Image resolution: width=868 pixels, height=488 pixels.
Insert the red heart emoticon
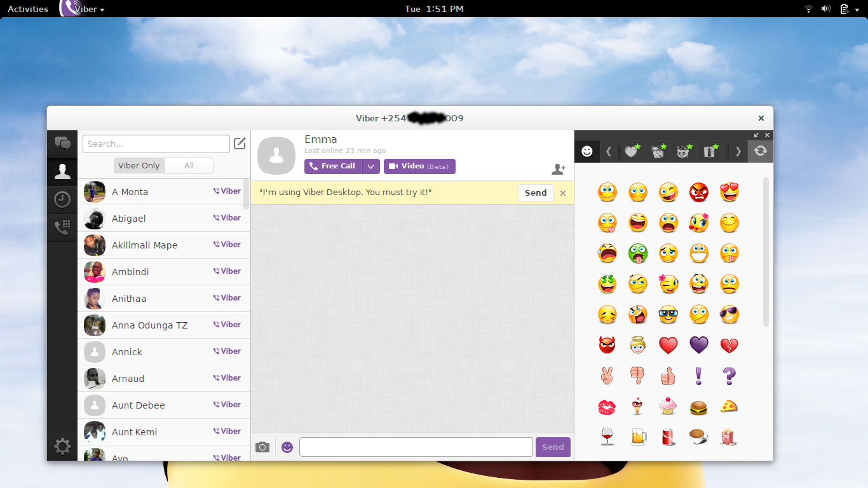point(668,345)
